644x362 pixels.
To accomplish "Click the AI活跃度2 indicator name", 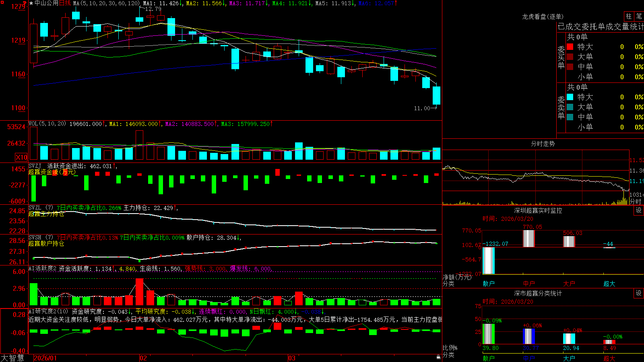I will click(43, 269).
